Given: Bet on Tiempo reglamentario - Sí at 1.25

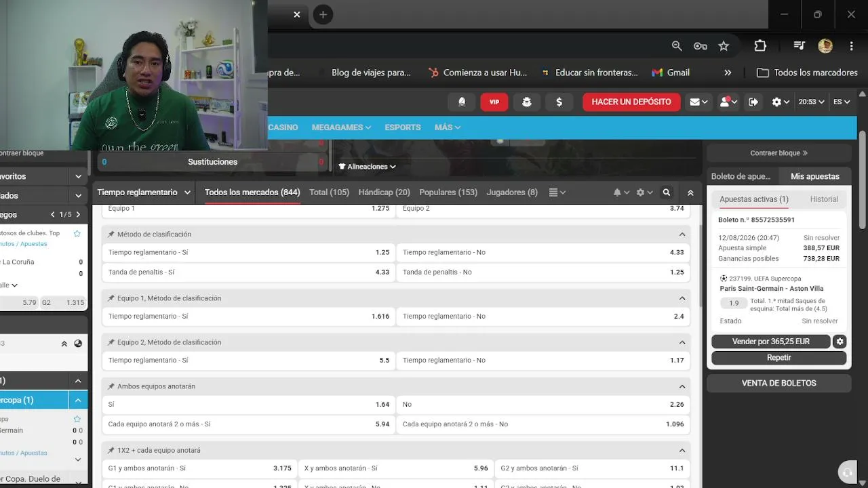Looking at the screenshot, I should pyautogui.click(x=249, y=252).
